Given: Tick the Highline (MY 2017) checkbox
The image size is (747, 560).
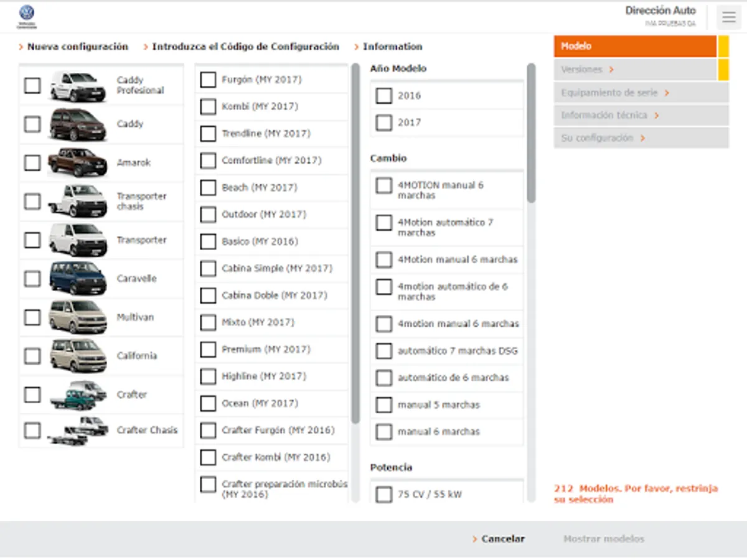Looking at the screenshot, I should point(208,376).
